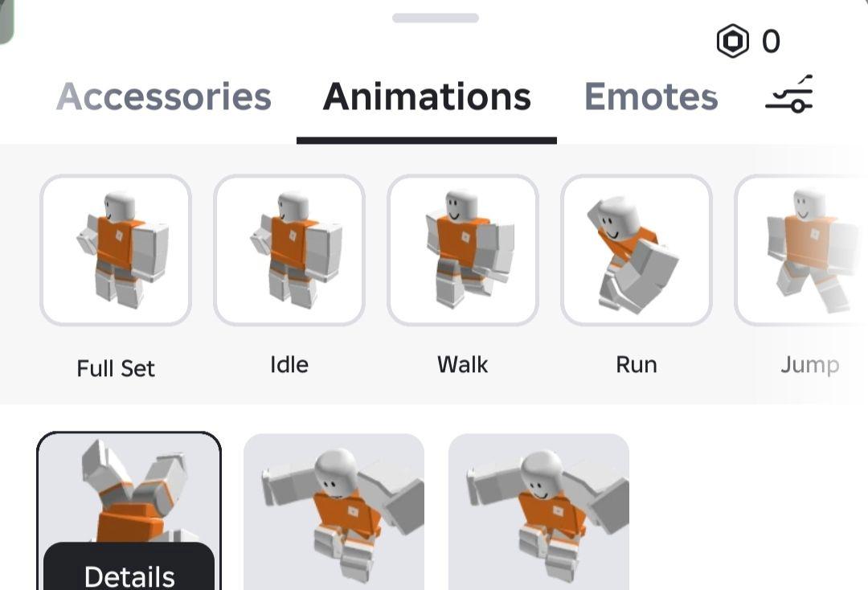Tap the Run label text
This screenshot has height=590, width=868.
(637, 365)
